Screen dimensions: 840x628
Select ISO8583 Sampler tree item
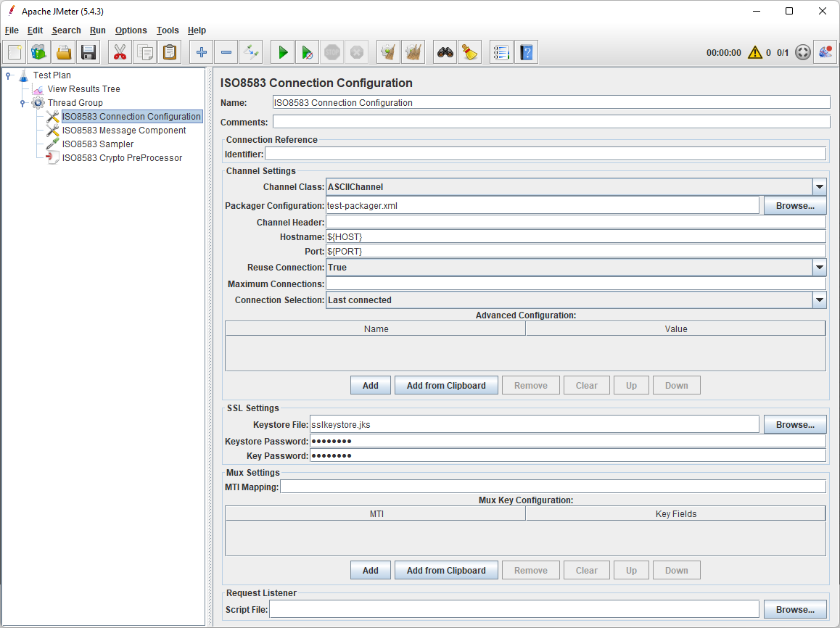97,144
